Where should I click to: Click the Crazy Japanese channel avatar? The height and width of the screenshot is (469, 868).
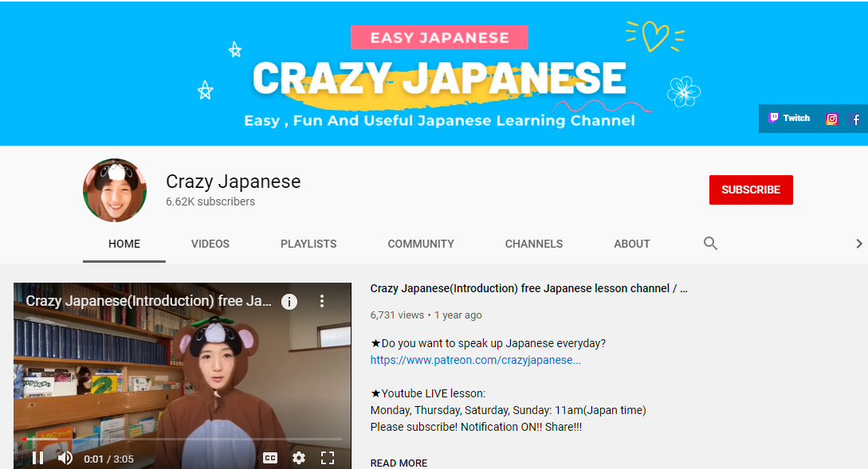pyautogui.click(x=115, y=190)
